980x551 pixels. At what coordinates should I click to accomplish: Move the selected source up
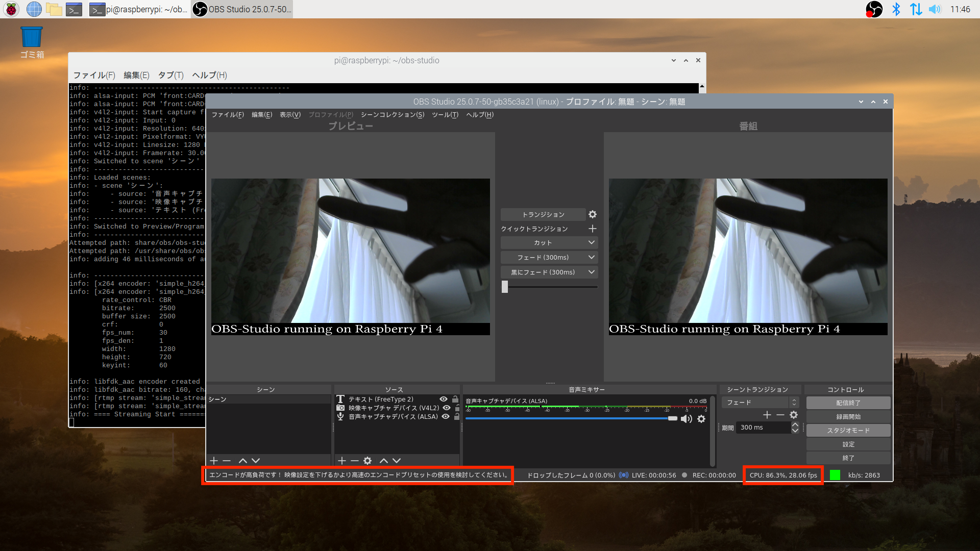[384, 461]
